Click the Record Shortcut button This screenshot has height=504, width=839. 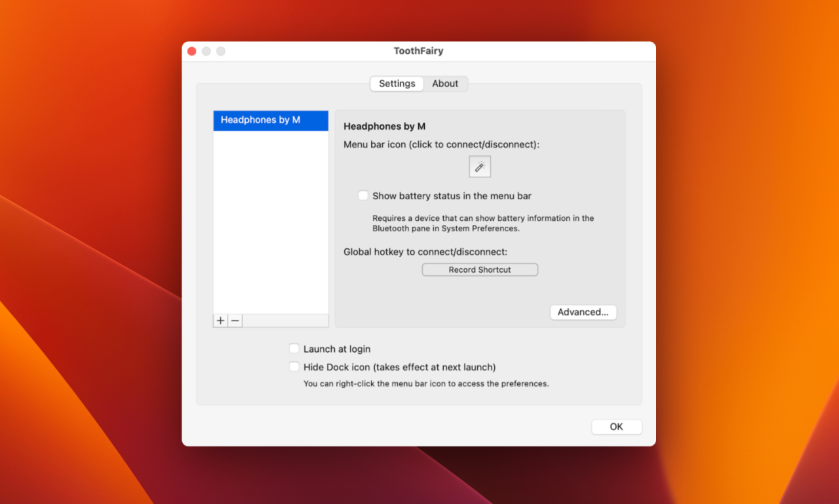point(480,269)
